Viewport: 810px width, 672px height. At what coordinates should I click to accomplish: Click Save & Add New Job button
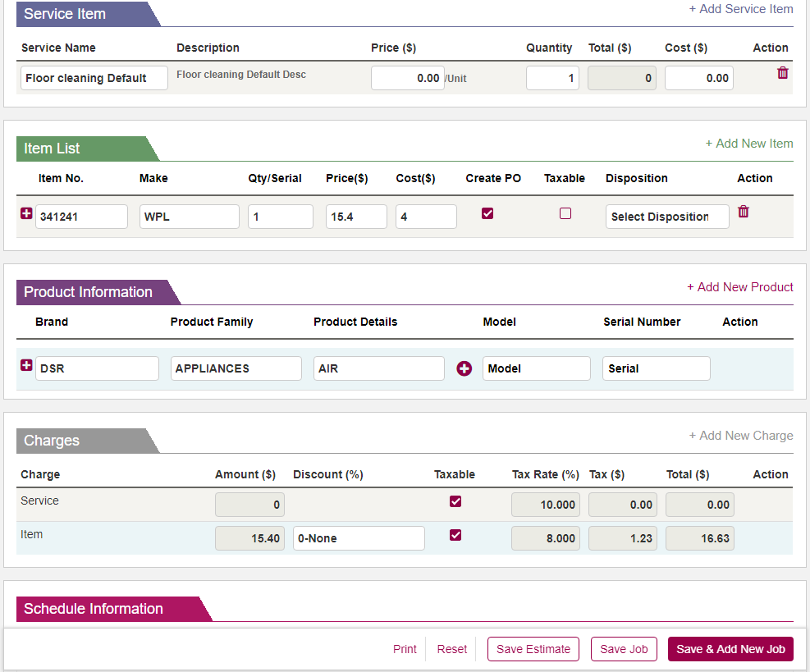730,649
